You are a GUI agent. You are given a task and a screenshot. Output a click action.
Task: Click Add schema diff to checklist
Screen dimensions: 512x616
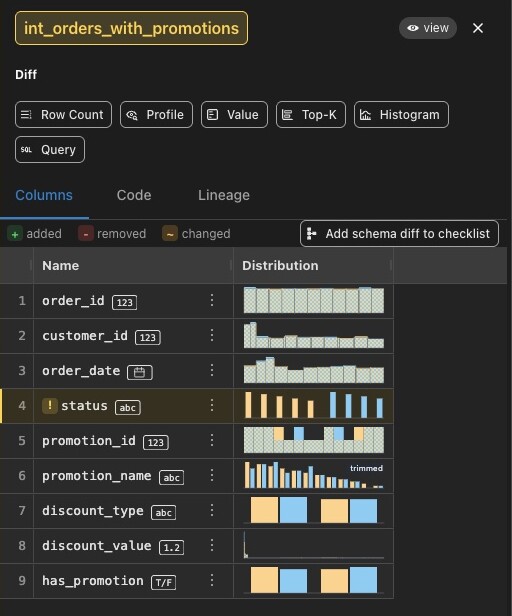(x=399, y=234)
